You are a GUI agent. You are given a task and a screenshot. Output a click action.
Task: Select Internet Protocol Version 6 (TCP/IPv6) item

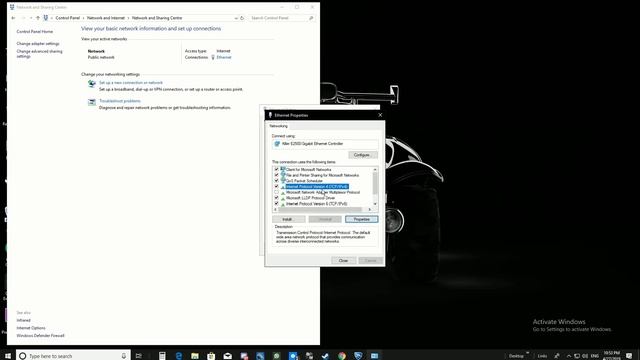point(316,204)
